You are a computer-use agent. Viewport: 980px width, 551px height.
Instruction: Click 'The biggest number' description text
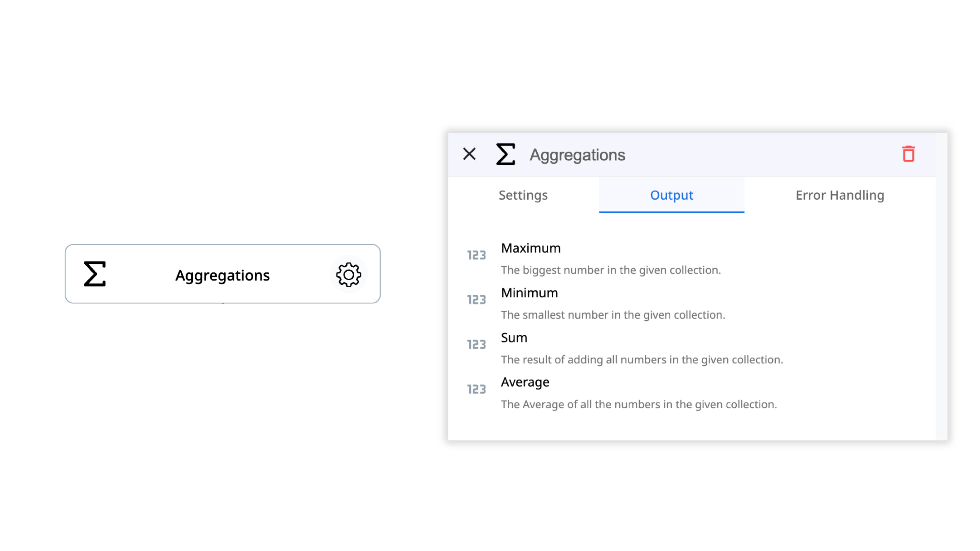[611, 270]
